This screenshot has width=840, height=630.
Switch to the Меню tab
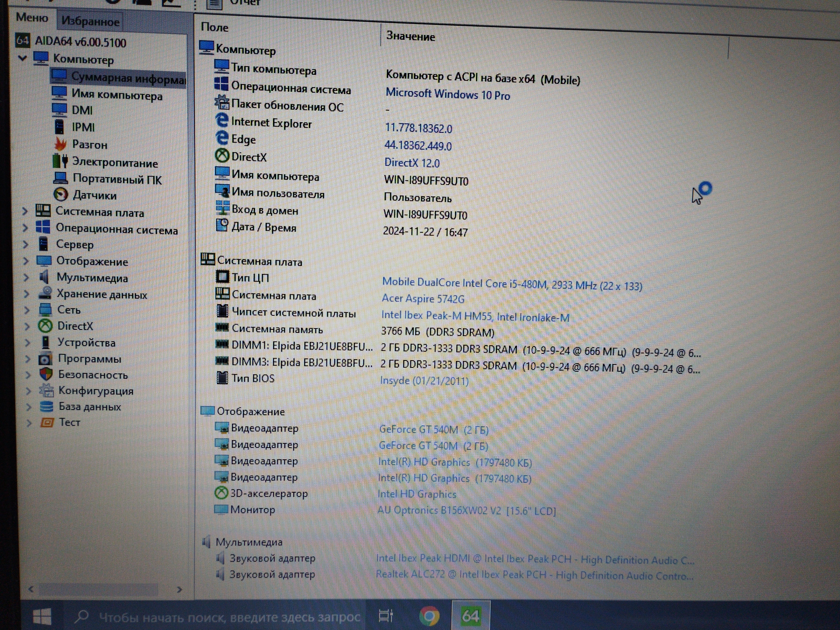[32, 17]
